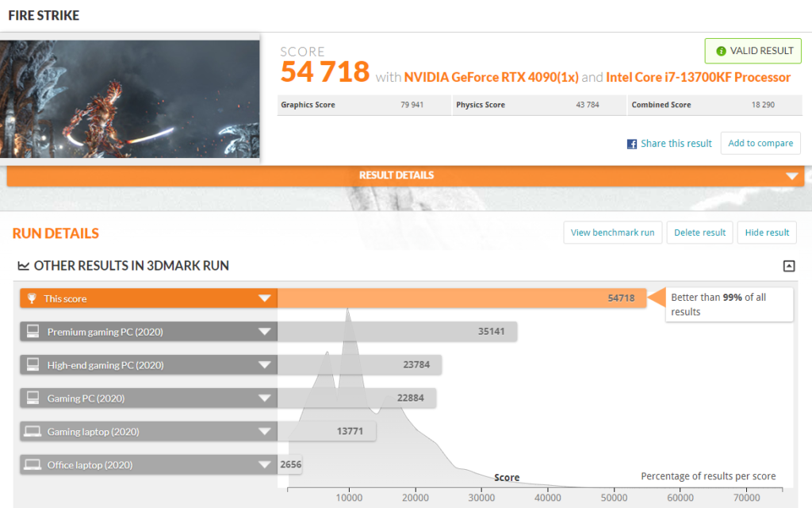Expand the Result Details orange bar arrow
The width and height of the screenshot is (812, 508).
click(x=792, y=175)
